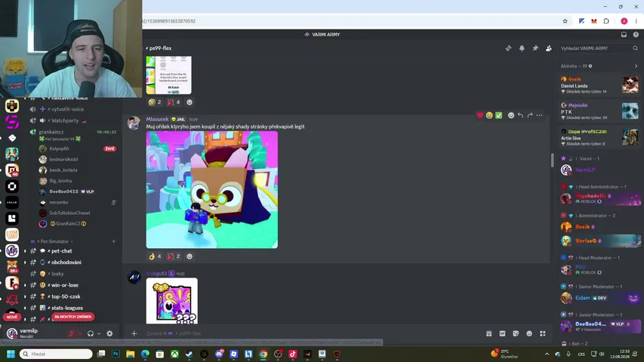Toggle microphone mute in user panel

click(x=72, y=333)
